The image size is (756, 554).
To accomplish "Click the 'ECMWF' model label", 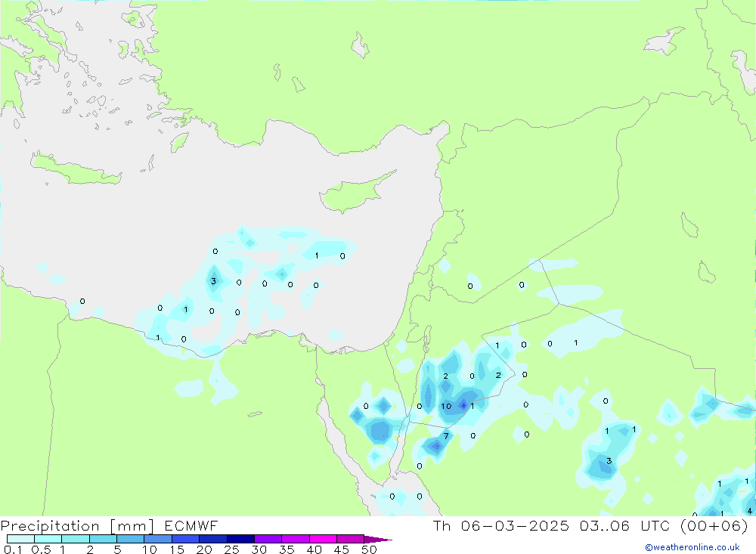I will (191, 525).
